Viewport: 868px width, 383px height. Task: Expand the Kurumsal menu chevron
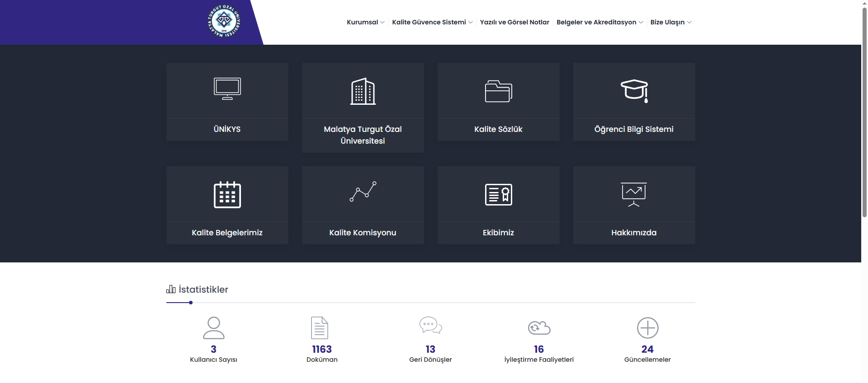382,22
